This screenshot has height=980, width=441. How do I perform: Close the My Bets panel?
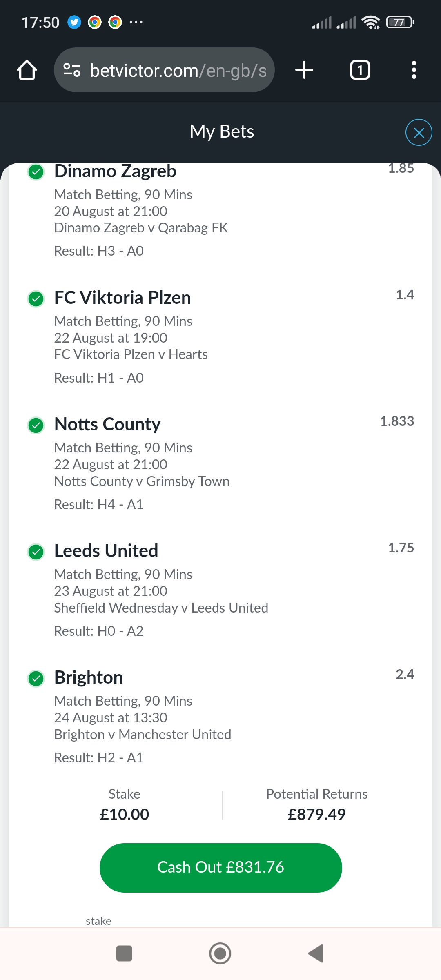coord(419,132)
